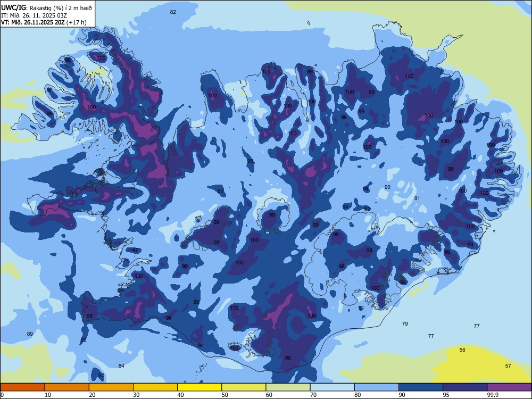This screenshot has height=399, width=532.
Task: Select the legend tick label "40"
Action: [181, 395]
